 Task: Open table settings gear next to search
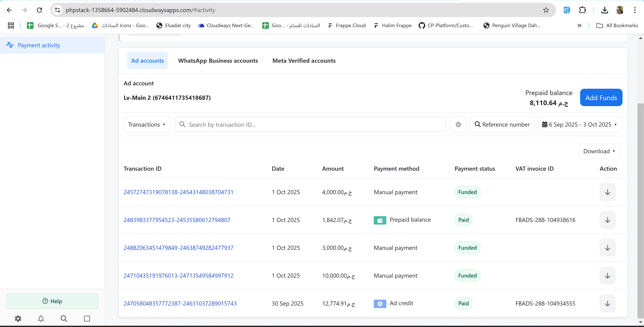pyautogui.click(x=458, y=124)
